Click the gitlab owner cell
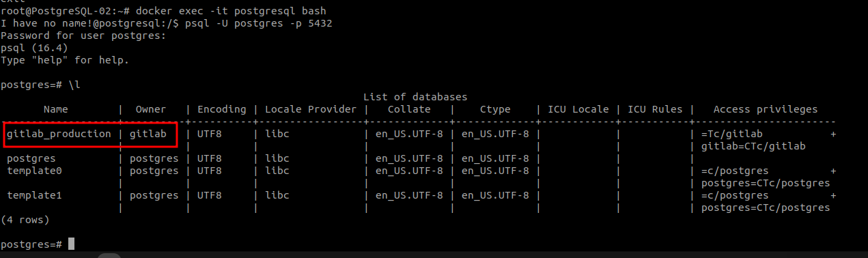 coord(148,134)
